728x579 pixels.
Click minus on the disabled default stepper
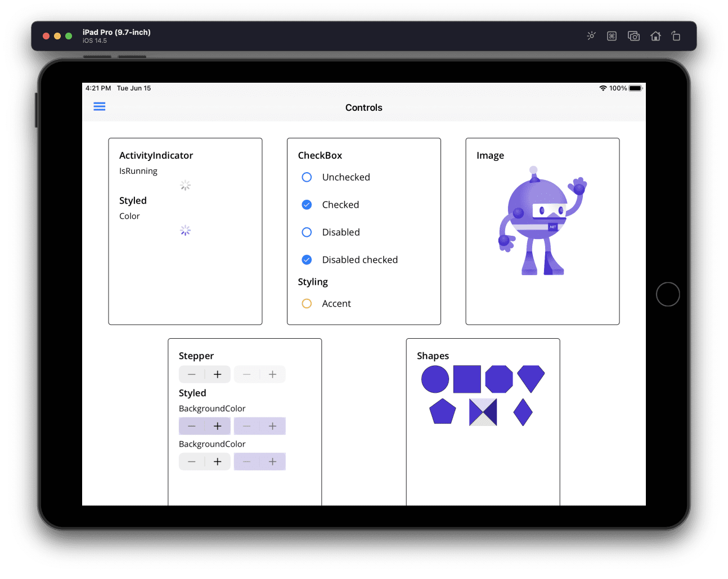tap(247, 375)
